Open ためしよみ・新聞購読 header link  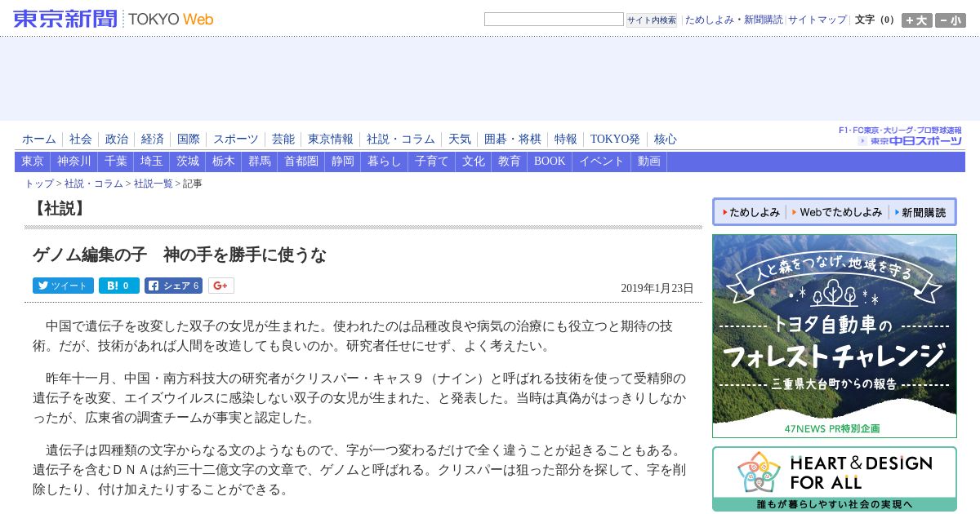pyautogui.click(x=733, y=20)
